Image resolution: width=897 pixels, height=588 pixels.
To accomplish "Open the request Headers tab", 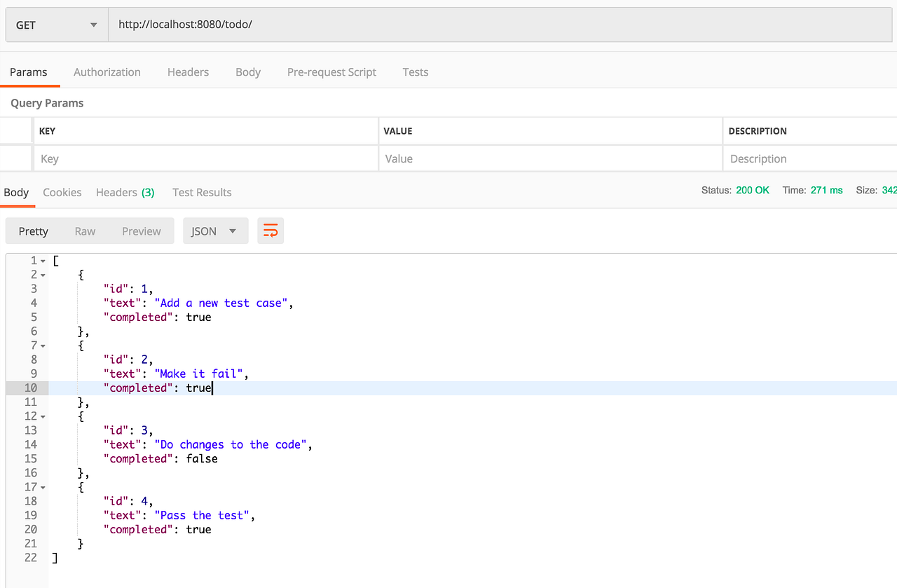I will click(x=188, y=71).
